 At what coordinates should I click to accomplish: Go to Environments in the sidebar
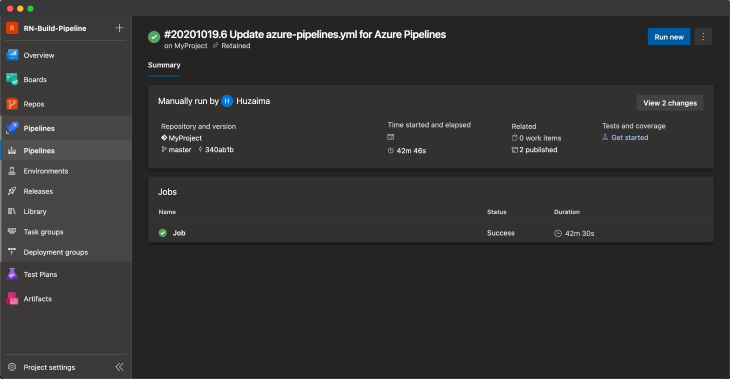46,171
